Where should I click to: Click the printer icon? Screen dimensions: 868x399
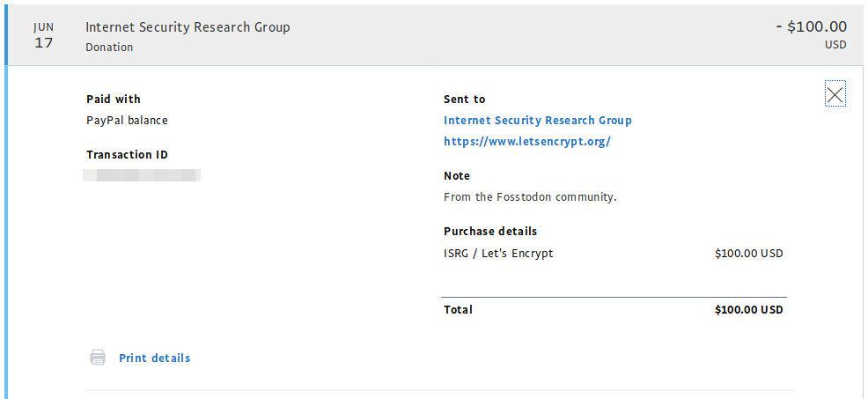(x=97, y=358)
